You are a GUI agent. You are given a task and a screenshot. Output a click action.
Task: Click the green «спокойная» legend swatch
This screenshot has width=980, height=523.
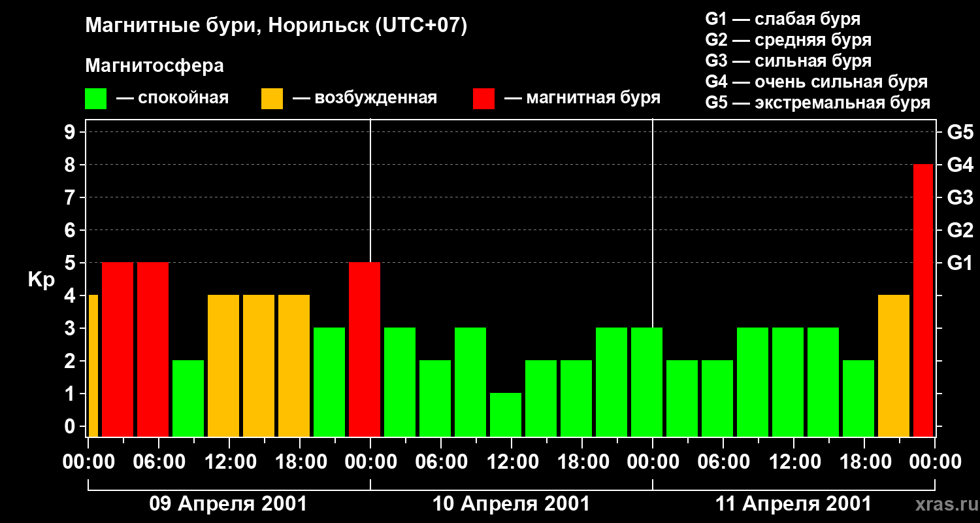coord(96,99)
